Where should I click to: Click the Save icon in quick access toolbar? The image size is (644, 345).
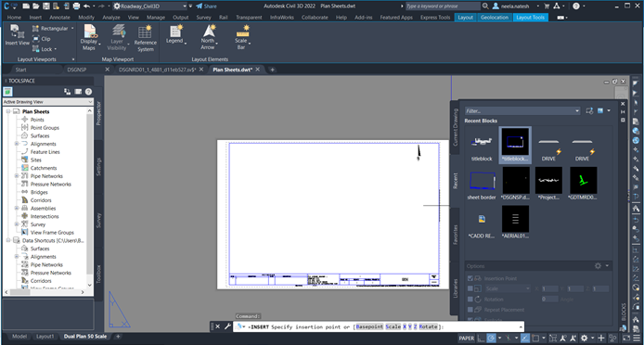45,6
